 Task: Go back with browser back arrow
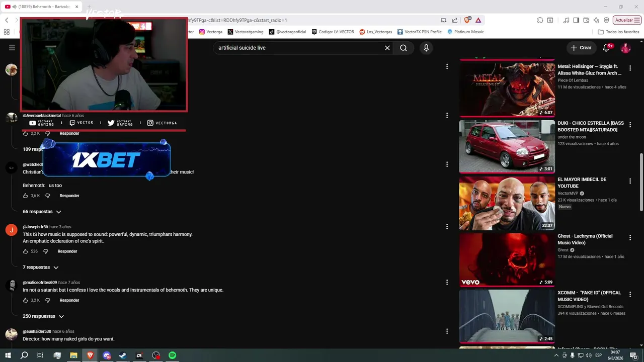[x=7, y=20]
